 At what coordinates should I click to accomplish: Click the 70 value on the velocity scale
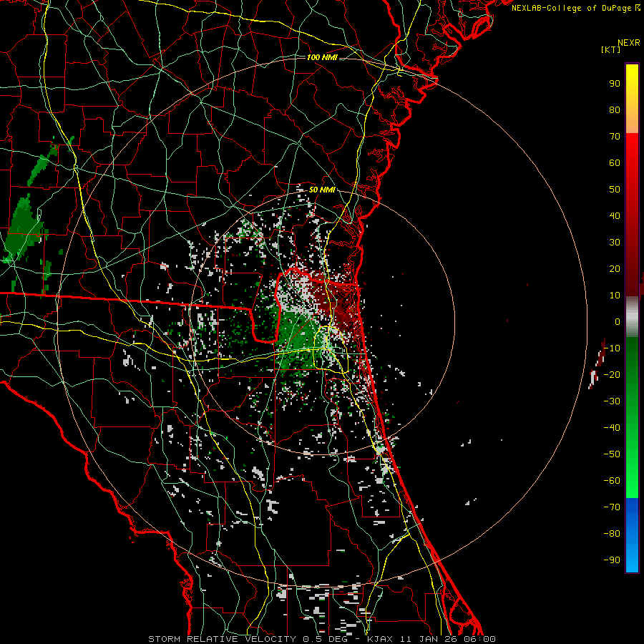click(x=615, y=137)
